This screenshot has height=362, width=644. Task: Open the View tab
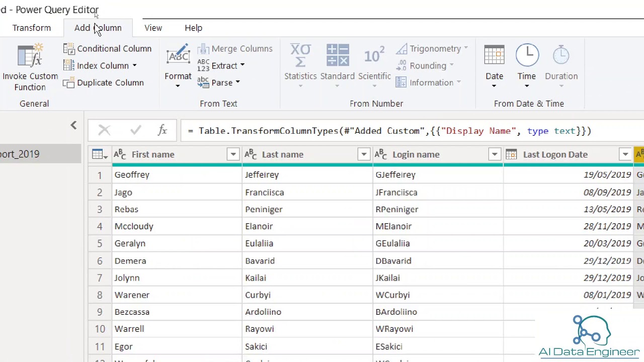point(153,28)
